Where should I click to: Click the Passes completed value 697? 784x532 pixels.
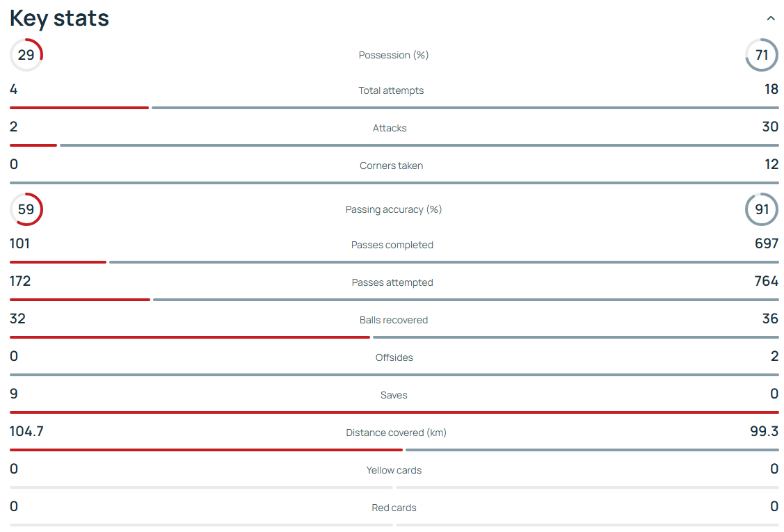pos(767,243)
